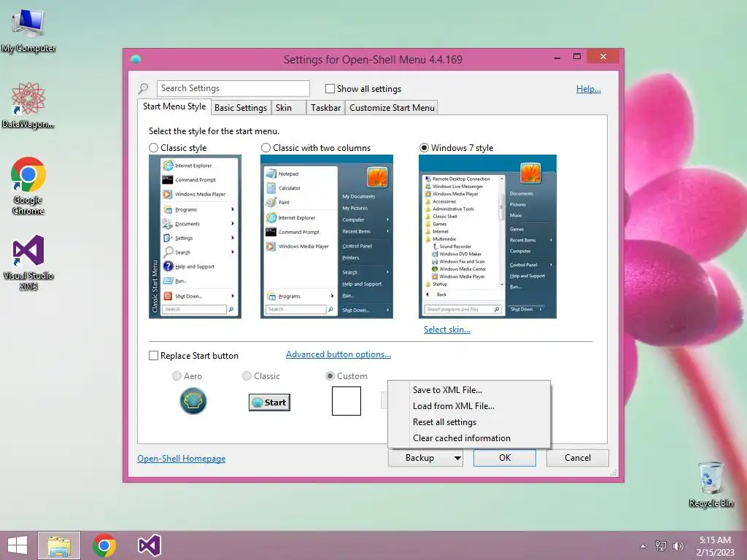Open Advanced button options link
Screen dimensions: 747x560
point(338,354)
